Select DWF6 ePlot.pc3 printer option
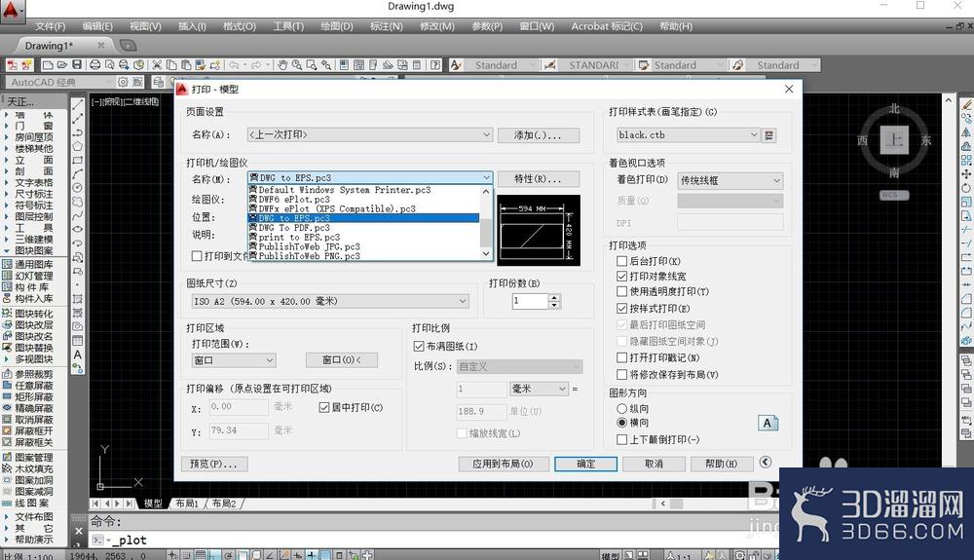 (364, 200)
